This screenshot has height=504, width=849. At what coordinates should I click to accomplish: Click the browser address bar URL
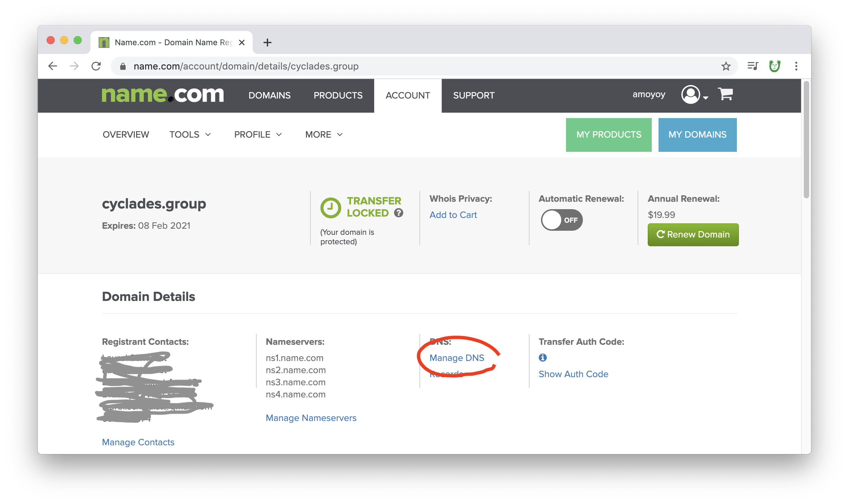(x=246, y=66)
